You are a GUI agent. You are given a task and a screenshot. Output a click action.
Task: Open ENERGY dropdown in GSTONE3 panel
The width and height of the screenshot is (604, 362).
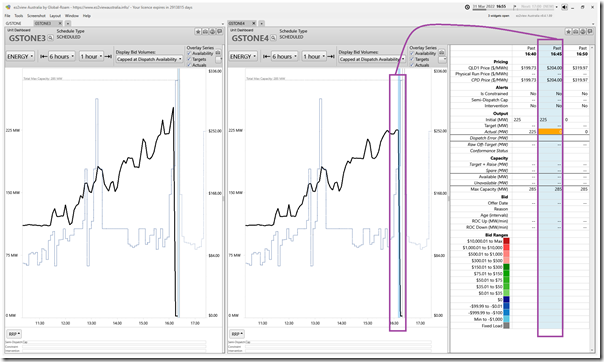coord(20,57)
